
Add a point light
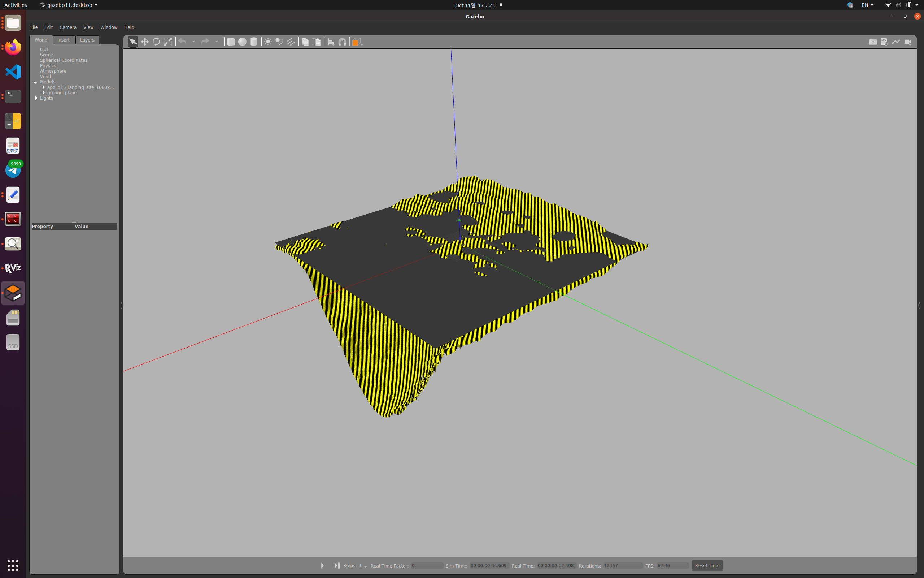click(268, 42)
